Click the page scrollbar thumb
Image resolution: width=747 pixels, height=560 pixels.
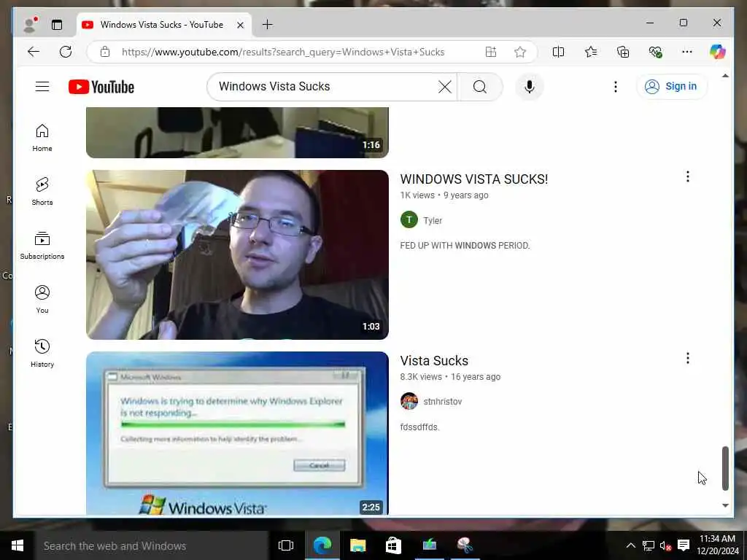tap(725, 468)
